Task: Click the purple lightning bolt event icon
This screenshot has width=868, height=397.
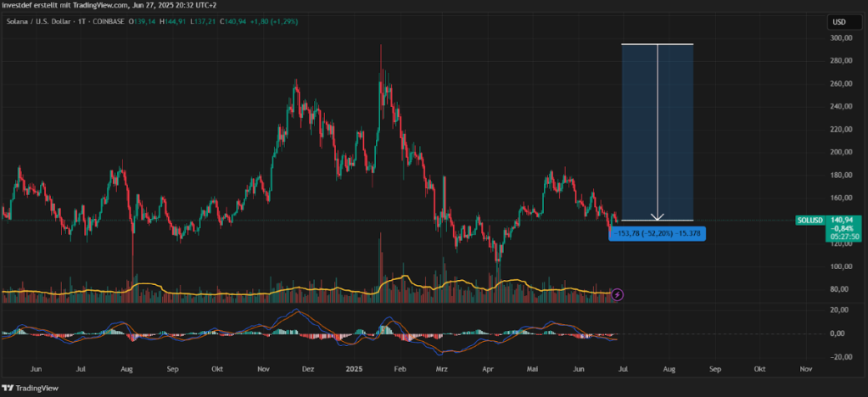Action: (x=618, y=294)
